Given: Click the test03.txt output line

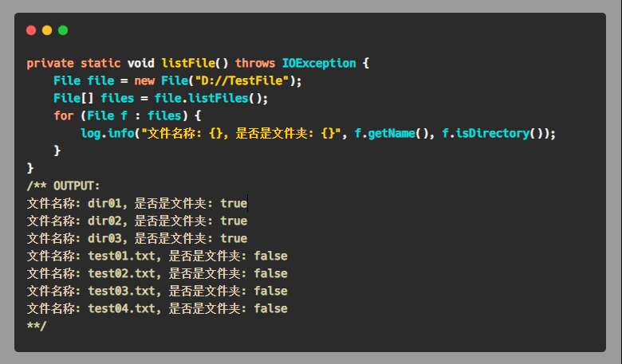Looking at the screenshot, I should 157,291.
